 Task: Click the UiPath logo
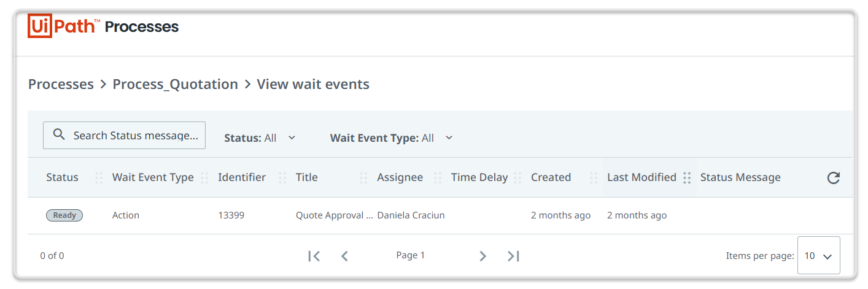click(61, 26)
